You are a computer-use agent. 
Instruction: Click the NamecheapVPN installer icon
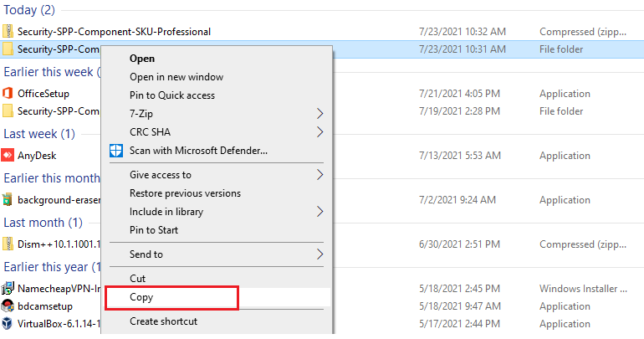click(x=8, y=289)
